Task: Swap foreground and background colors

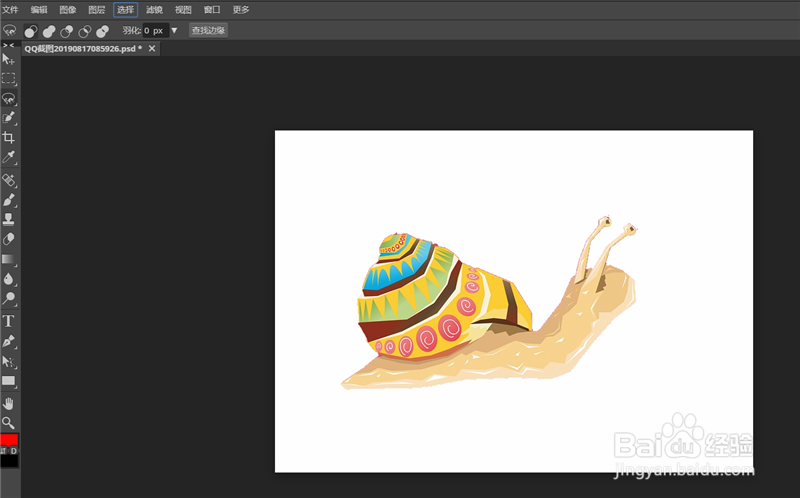Action: pyautogui.click(x=4, y=451)
